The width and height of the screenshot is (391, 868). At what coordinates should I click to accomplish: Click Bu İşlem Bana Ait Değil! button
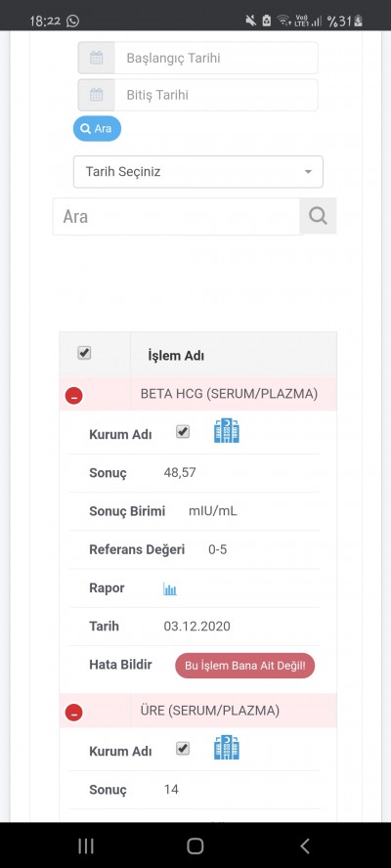coord(244,666)
